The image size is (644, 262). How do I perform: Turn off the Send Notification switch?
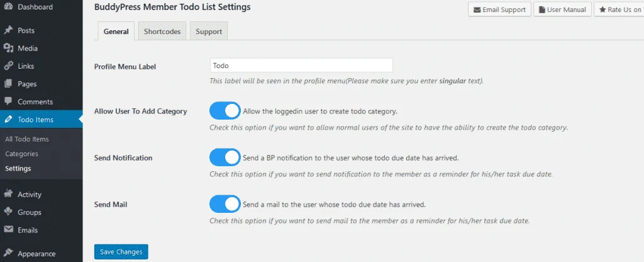[225, 157]
